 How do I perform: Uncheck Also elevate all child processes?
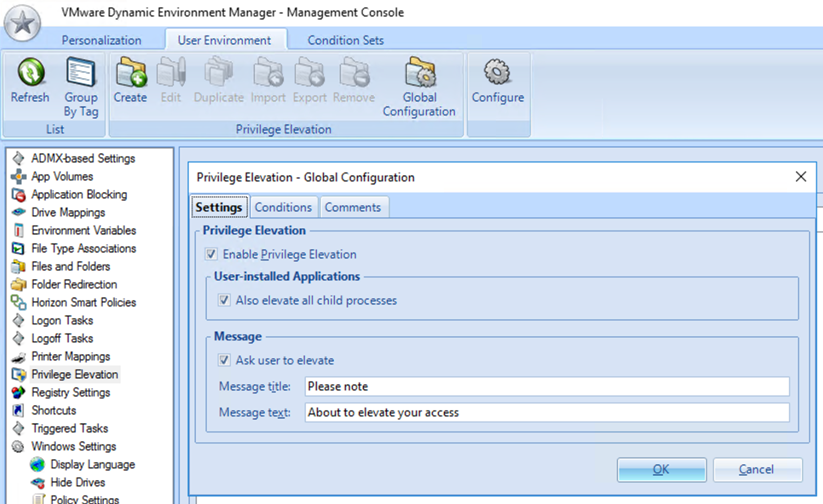(224, 300)
